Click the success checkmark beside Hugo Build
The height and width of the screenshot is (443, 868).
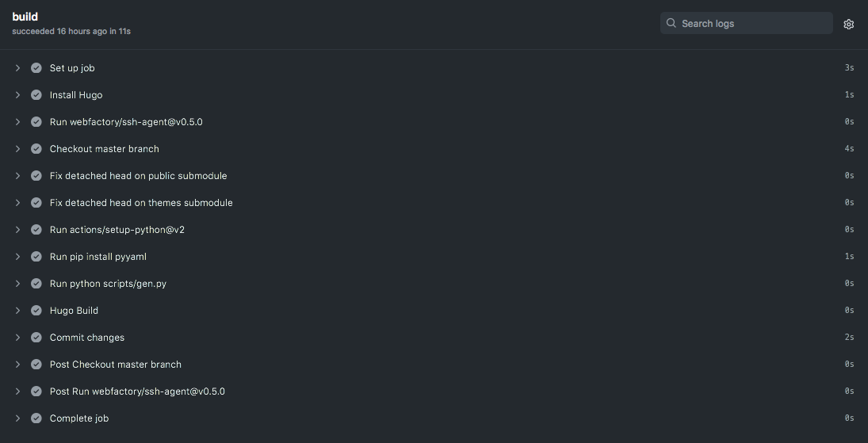[x=36, y=311]
